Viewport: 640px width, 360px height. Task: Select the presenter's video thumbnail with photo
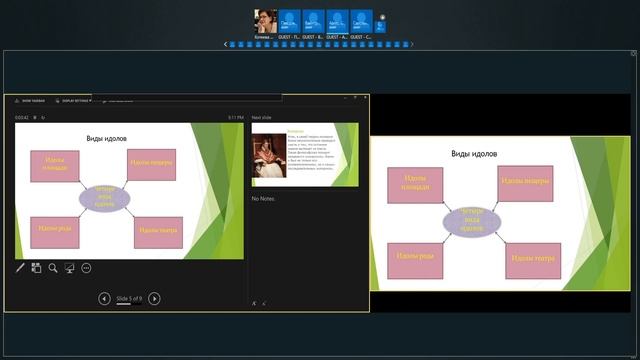click(x=265, y=21)
